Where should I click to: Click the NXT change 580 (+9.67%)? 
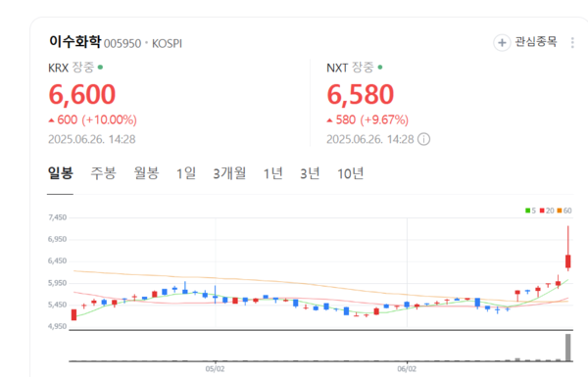click(x=367, y=119)
